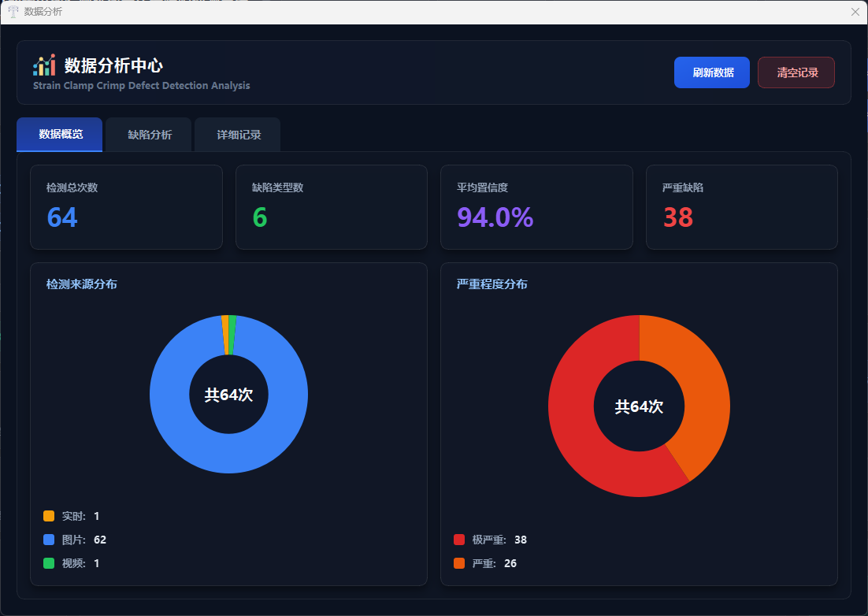Screen dimensions: 868x616
Task: Click the window title bar app icon
Action: pos(13,12)
